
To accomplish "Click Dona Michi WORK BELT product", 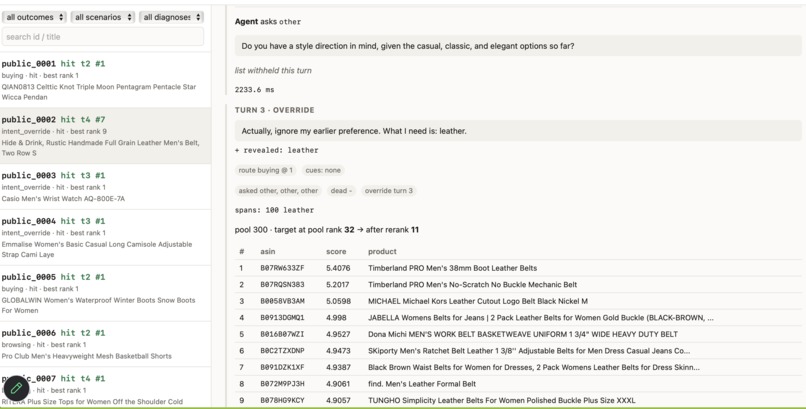I will pos(523,334).
